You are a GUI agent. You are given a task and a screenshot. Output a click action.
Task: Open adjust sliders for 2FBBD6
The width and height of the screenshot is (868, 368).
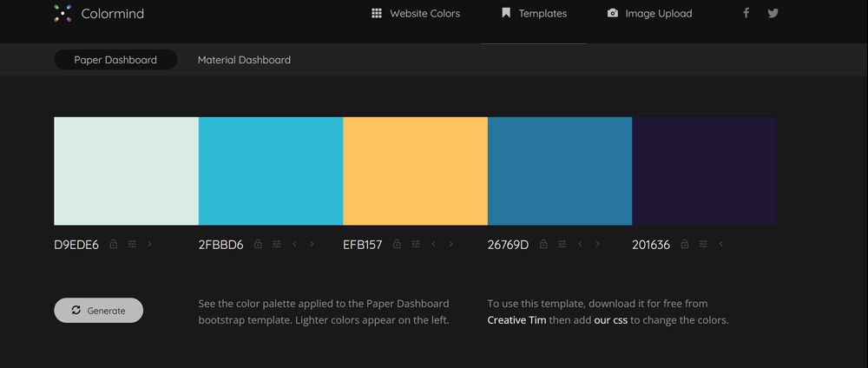[x=276, y=244]
